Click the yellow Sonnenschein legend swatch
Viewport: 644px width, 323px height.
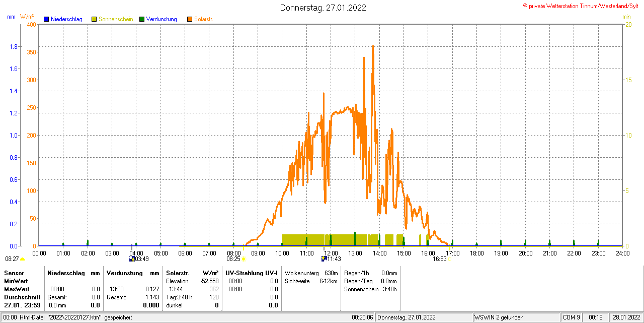94,19
